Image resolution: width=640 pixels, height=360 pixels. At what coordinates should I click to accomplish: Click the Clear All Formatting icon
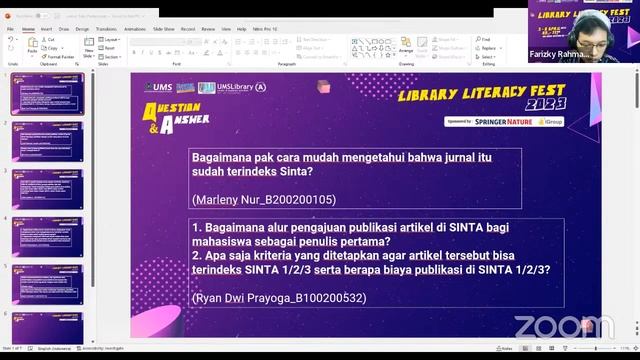point(224,42)
